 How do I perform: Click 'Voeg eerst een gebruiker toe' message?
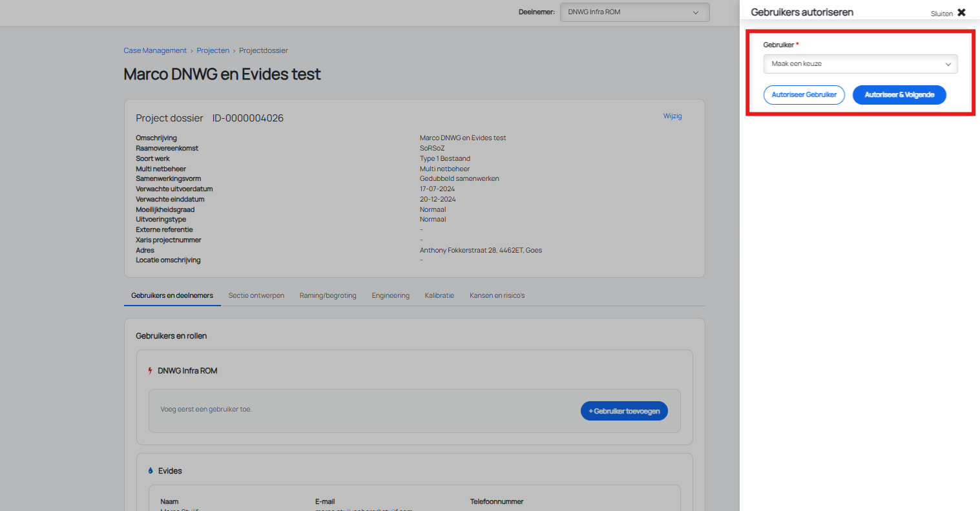coord(206,410)
